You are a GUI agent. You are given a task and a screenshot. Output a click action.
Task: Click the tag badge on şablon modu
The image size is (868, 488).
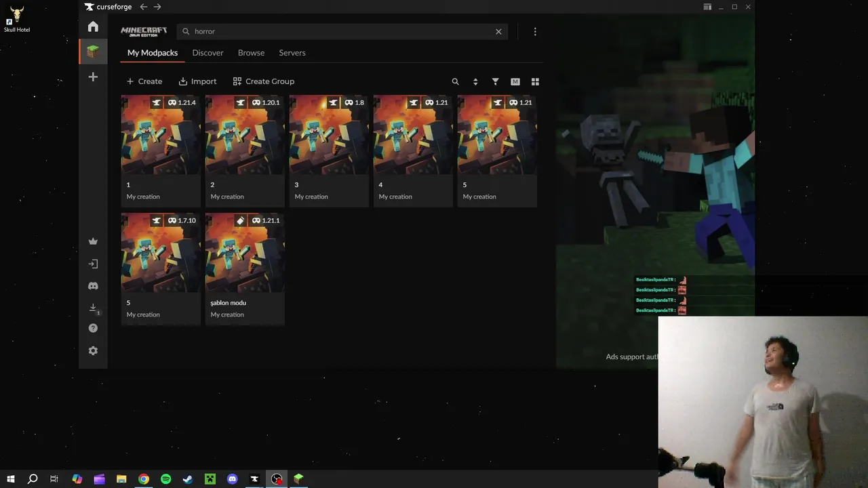coord(241,220)
